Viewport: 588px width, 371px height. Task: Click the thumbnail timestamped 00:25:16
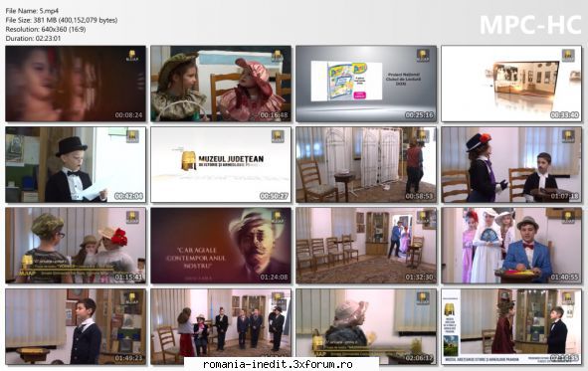tap(366, 84)
